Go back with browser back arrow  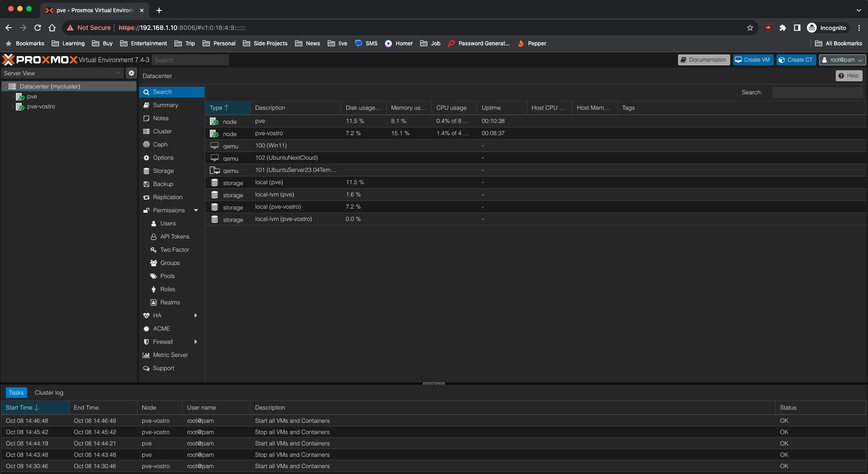9,28
